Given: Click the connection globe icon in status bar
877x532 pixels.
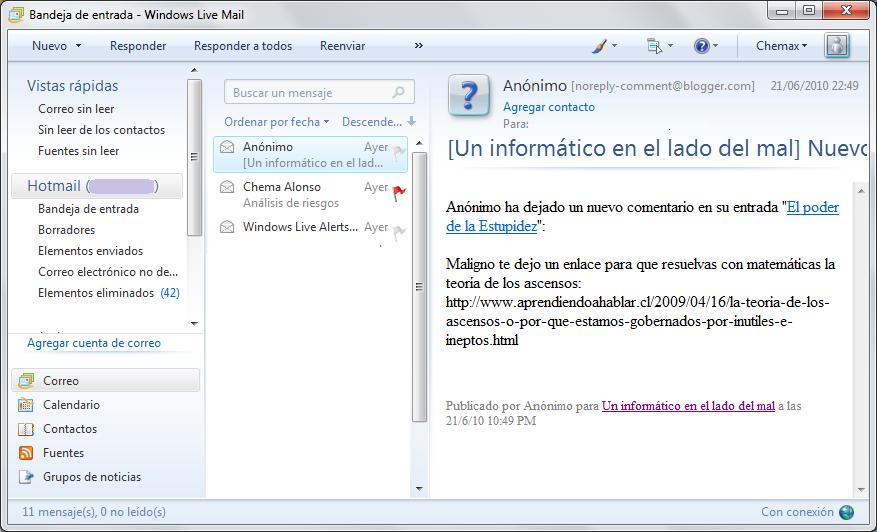Looking at the screenshot, I should 847,512.
